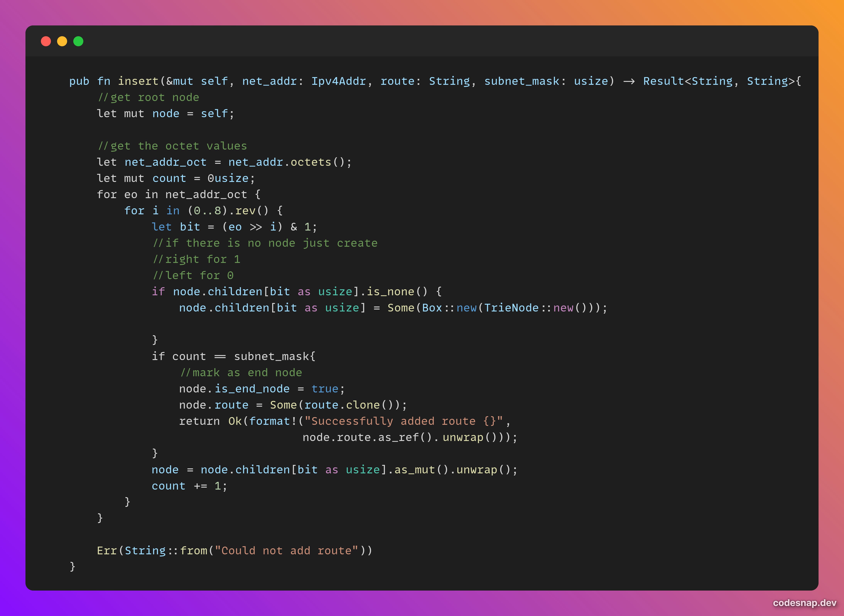Click the 'rev' method in the for loop

245,211
